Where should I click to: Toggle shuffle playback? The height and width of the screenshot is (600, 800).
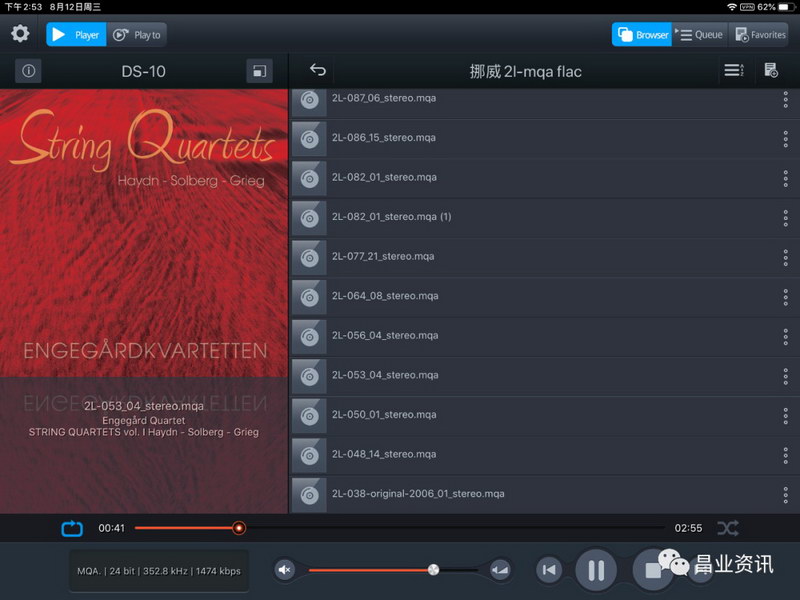point(728,528)
